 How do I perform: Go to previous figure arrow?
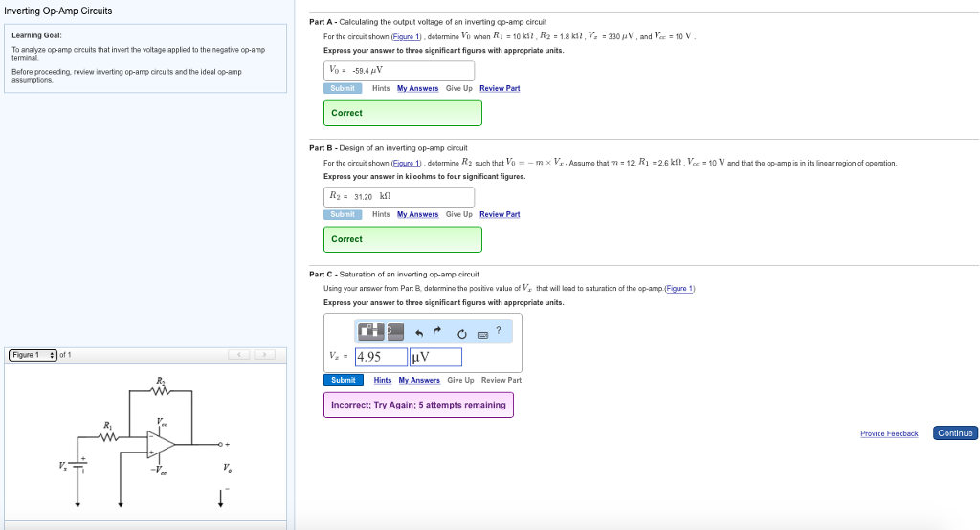pos(239,355)
